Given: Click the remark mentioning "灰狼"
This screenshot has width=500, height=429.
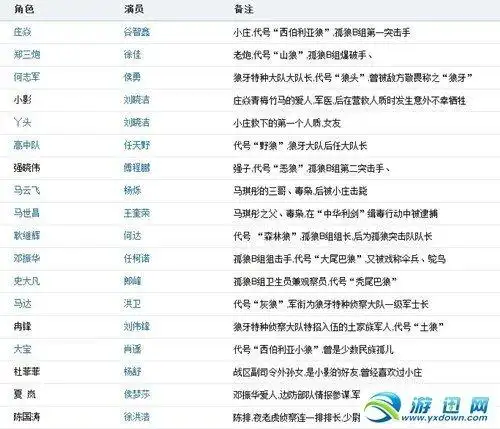Looking at the screenshot, I should [331, 304].
